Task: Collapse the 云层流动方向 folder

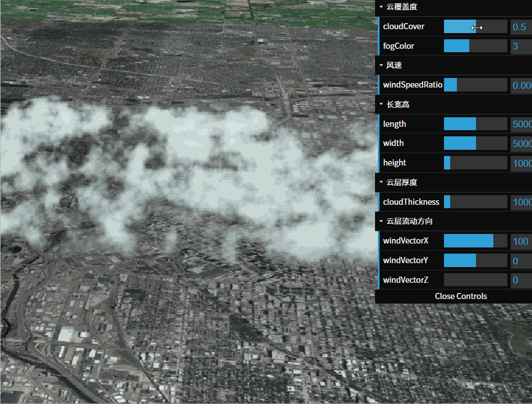Action: point(454,221)
